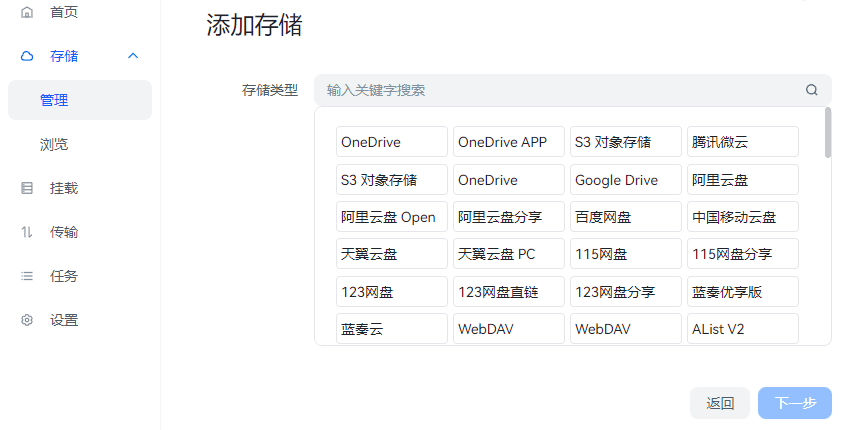
Task: Pick 123网盘直链 storage type
Action: click(x=508, y=292)
